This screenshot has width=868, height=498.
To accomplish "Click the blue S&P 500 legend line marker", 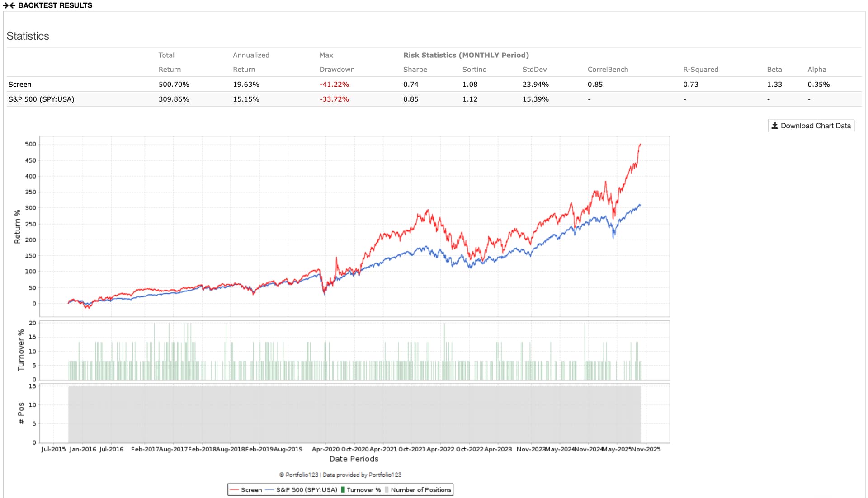I will pos(269,490).
